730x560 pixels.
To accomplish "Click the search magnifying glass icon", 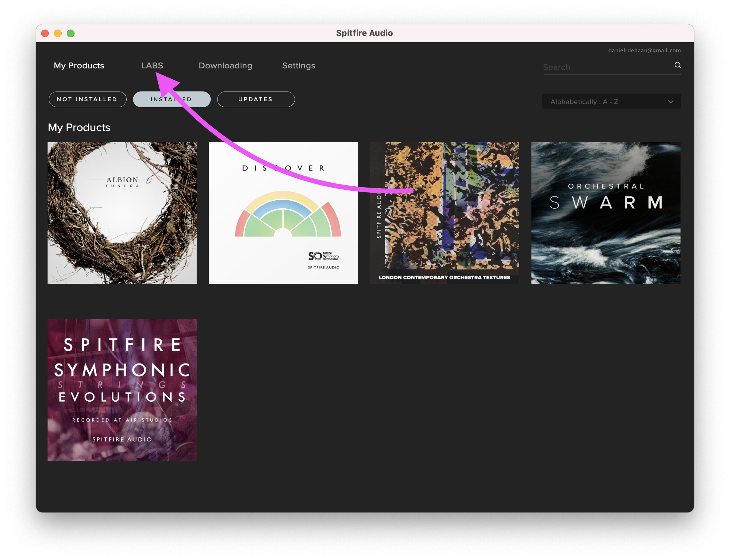I will (678, 65).
